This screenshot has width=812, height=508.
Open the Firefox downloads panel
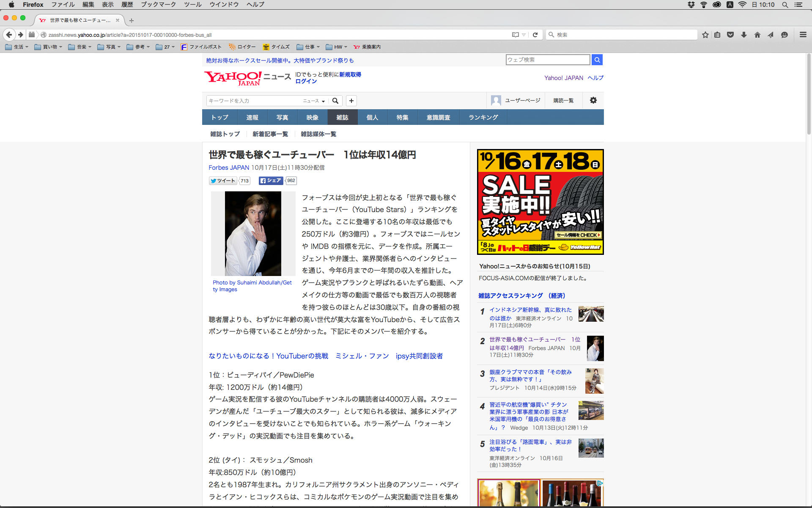(x=744, y=35)
